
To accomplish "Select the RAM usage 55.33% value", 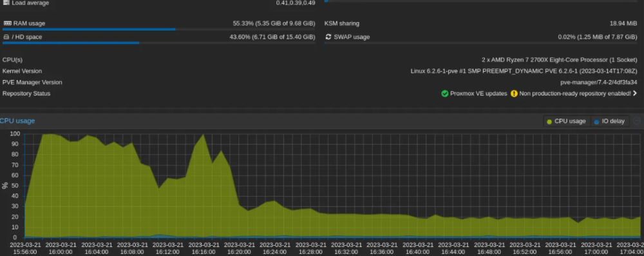I will 274,23.
